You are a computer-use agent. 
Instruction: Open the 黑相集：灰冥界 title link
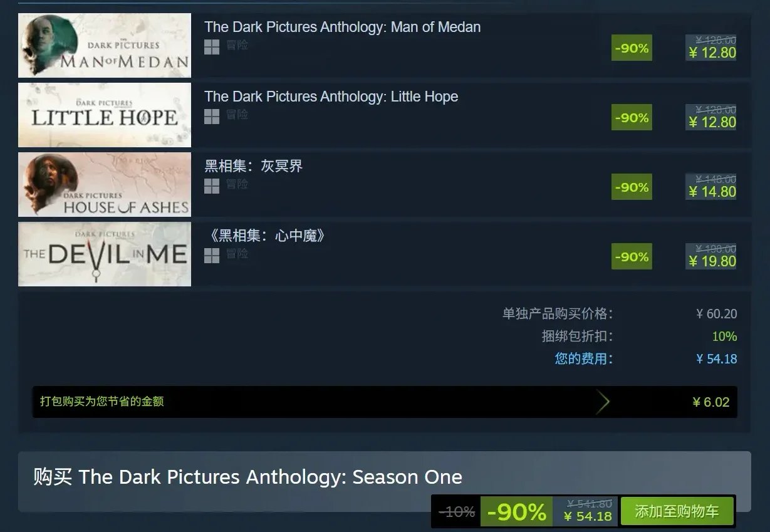click(254, 166)
